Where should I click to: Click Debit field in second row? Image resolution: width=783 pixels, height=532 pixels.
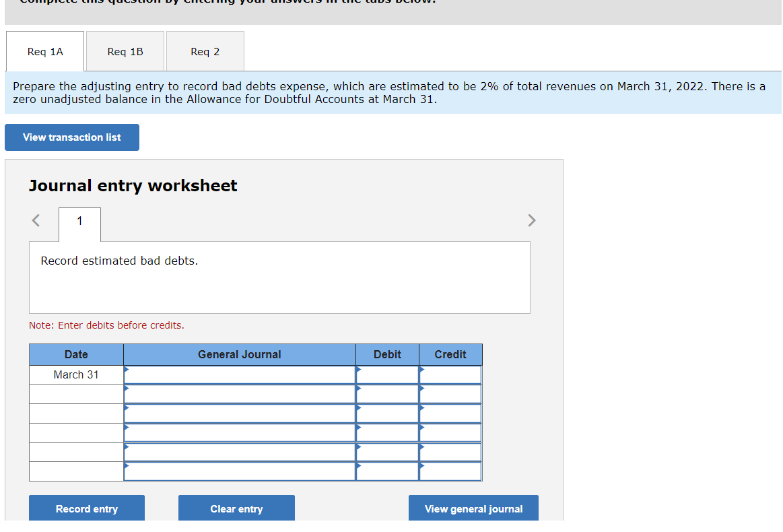pyautogui.click(x=388, y=394)
